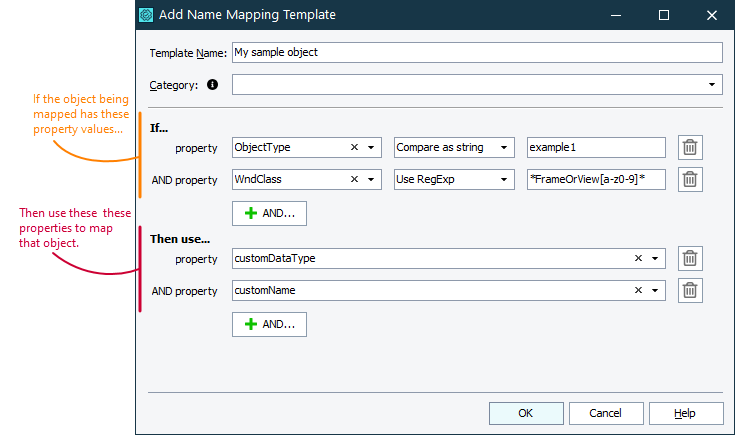Remove the customDataType property row
Screen dimensions: 735x435
click(689, 259)
